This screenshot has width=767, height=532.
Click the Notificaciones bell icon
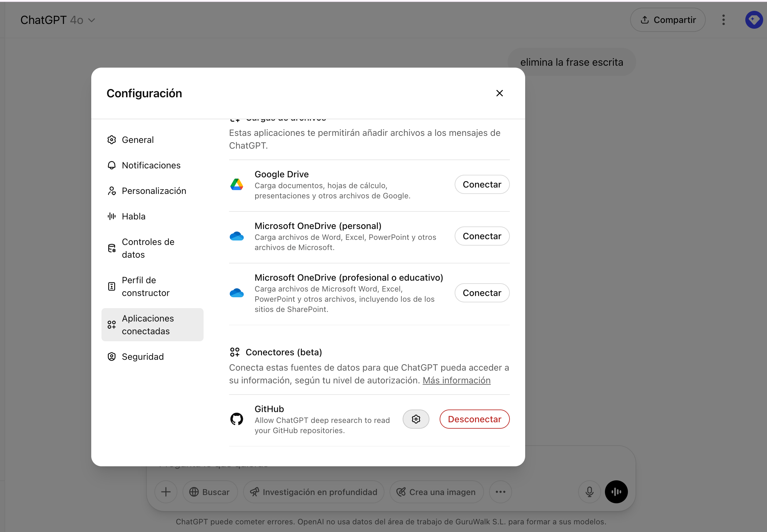tap(112, 165)
